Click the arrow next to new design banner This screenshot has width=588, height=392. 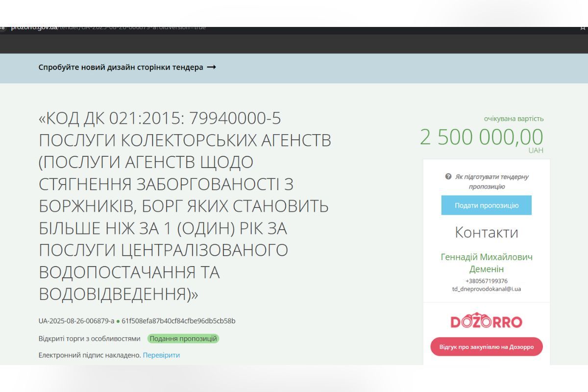(212, 68)
